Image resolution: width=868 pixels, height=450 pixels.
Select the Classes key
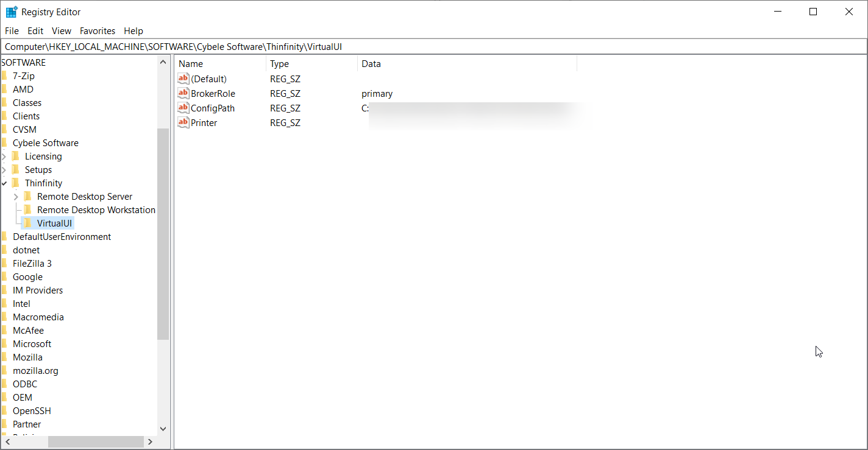[27, 102]
